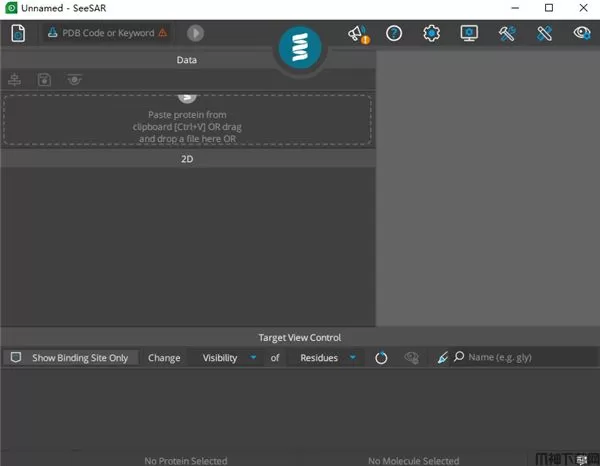Click the No Molecule Selected status text
600x466 pixels.
tap(414, 461)
